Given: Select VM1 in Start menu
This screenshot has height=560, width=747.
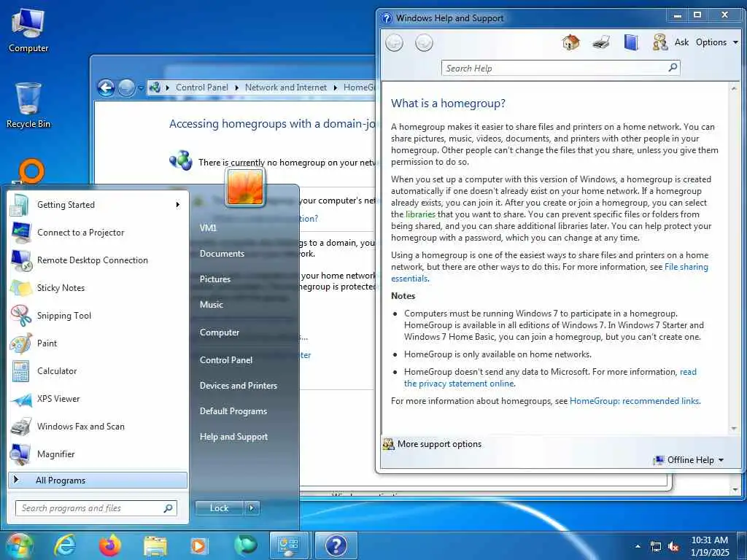Looking at the screenshot, I should (x=208, y=228).
